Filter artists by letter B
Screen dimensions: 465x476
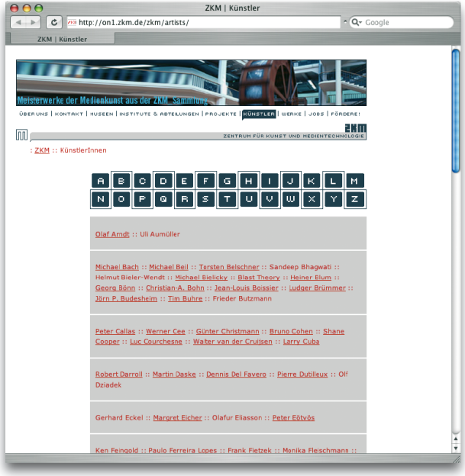(121, 181)
